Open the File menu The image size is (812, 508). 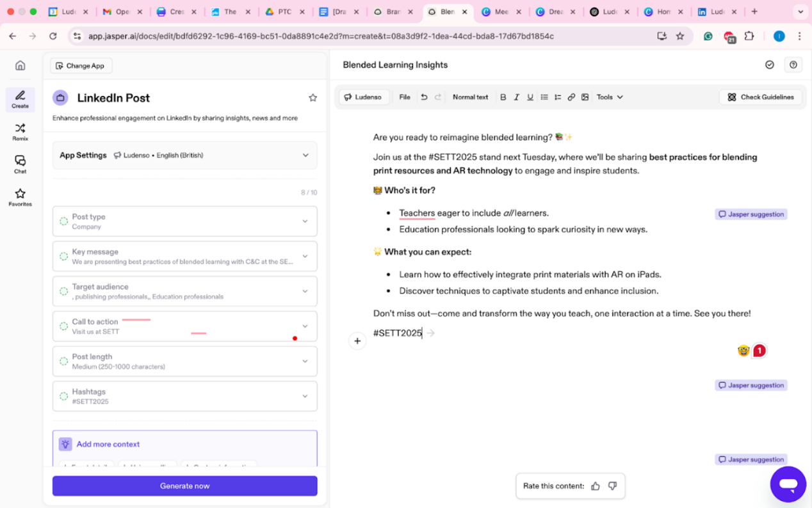(405, 97)
